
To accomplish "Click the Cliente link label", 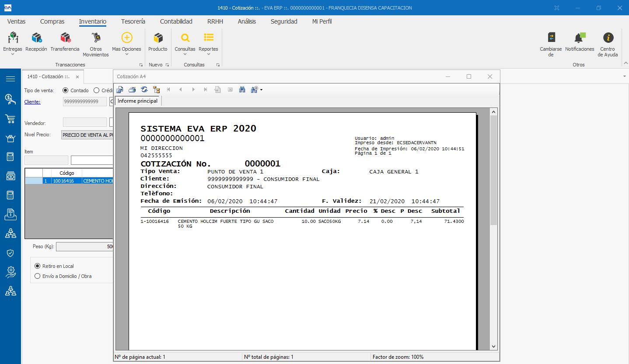I will (32, 102).
